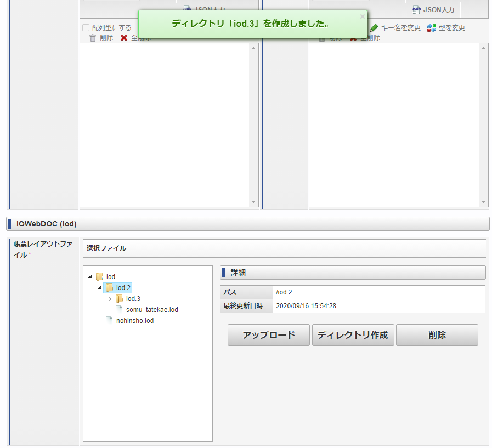Select the nohinsho.iod file icon
Screen dimensions: 492x448
[x=109, y=321]
